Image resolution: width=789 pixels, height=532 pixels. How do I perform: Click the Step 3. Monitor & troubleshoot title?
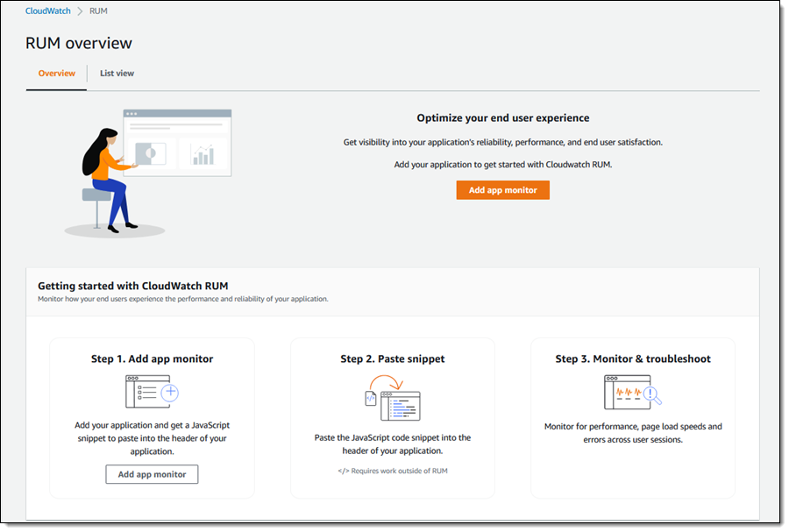[x=633, y=358]
